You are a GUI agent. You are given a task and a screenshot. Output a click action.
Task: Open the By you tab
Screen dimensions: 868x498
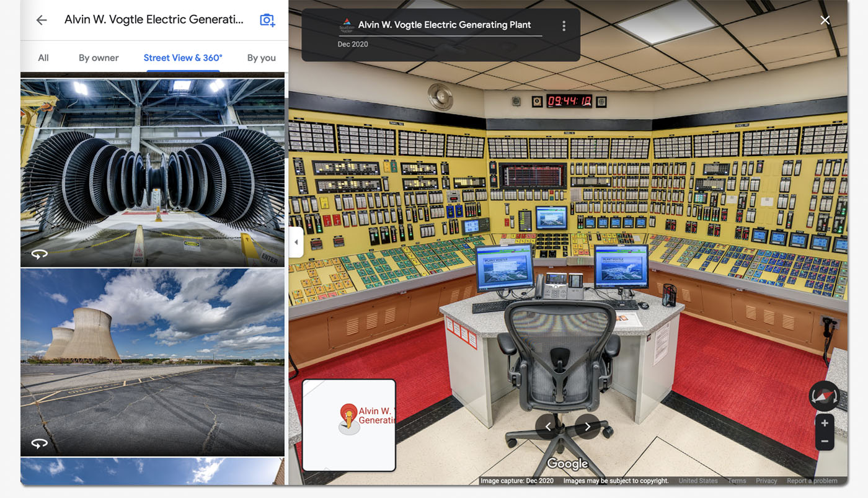[x=261, y=58]
